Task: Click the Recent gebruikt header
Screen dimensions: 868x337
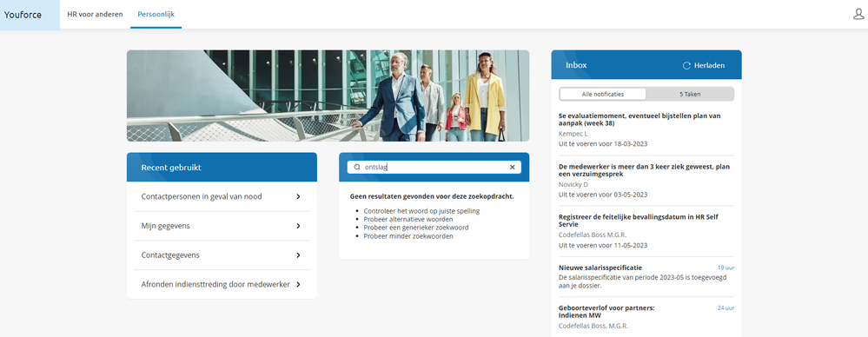Action: [171, 167]
